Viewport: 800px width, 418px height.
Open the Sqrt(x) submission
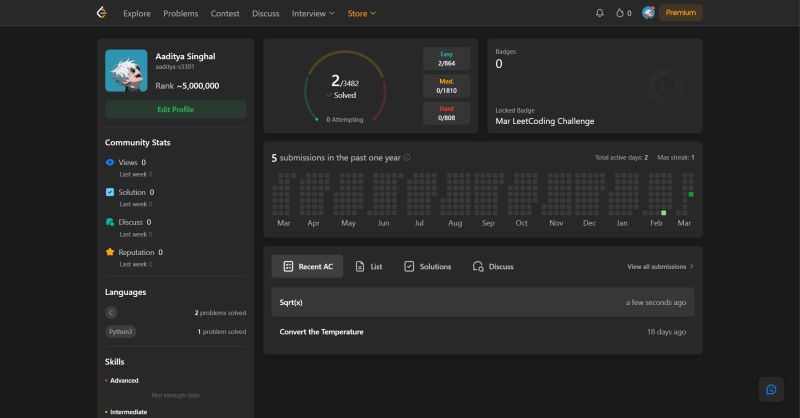[483, 302]
